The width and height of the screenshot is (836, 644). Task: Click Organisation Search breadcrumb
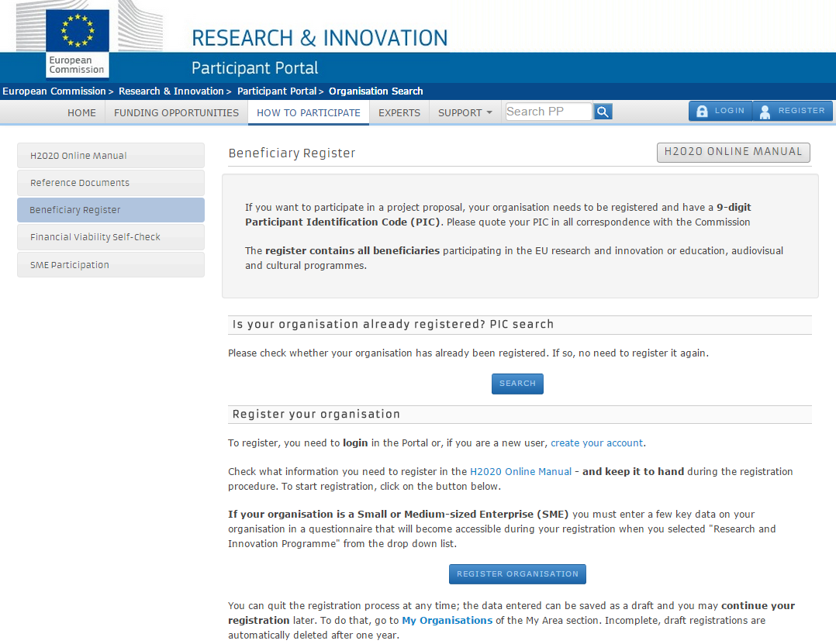tap(376, 91)
